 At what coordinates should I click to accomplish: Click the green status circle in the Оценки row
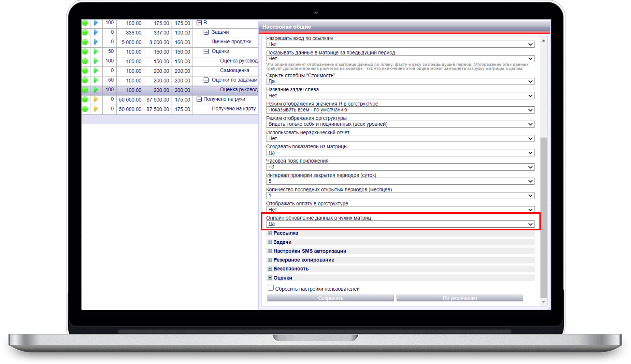click(x=85, y=51)
